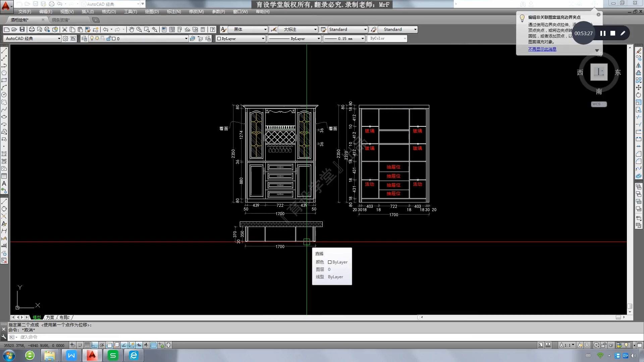
Task: Click the New drawing icon
Action: coord(6,29)
